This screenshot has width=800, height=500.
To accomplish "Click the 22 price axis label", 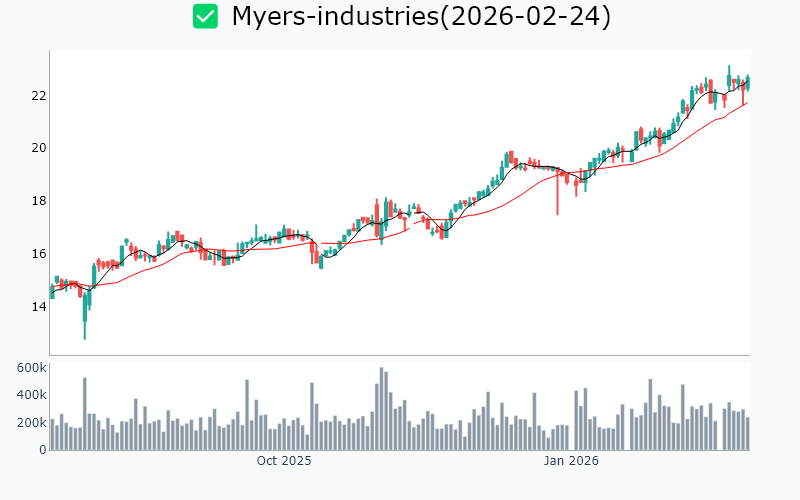I will (x=38, y=96).
